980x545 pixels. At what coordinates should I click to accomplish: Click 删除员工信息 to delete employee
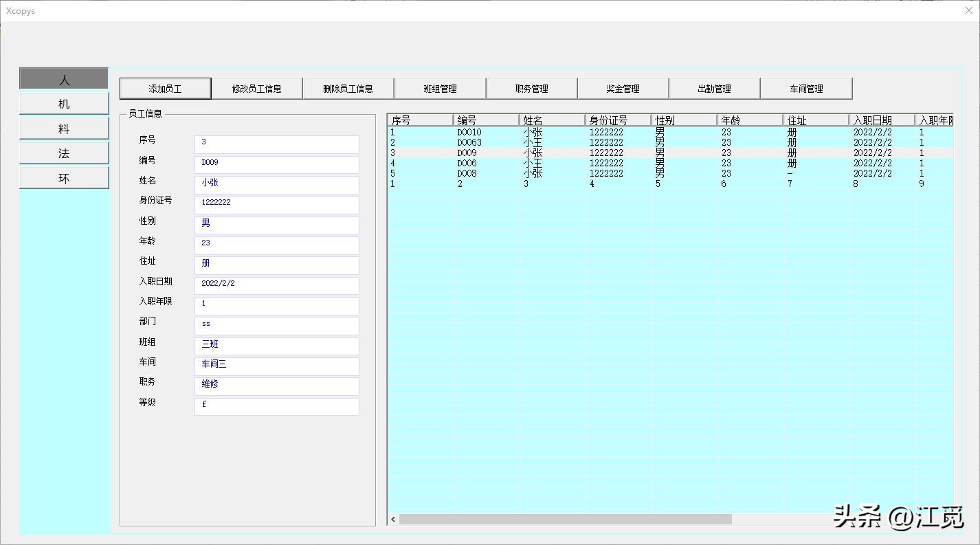click(x=348, y=89)
